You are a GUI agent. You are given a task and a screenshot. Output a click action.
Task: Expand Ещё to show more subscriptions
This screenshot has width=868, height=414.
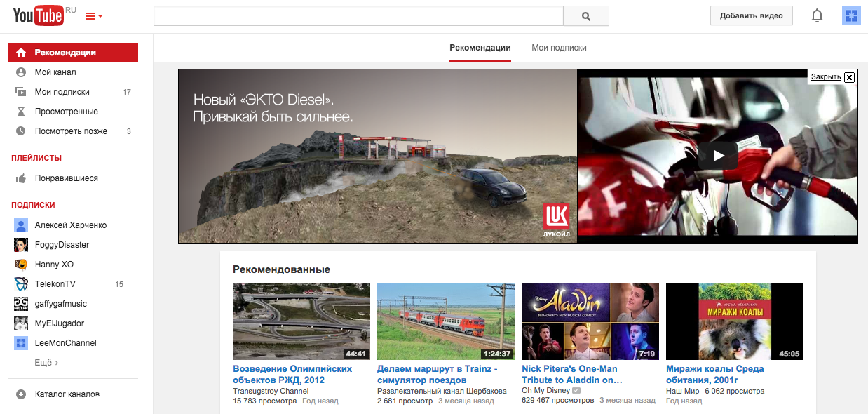(46, 363)
